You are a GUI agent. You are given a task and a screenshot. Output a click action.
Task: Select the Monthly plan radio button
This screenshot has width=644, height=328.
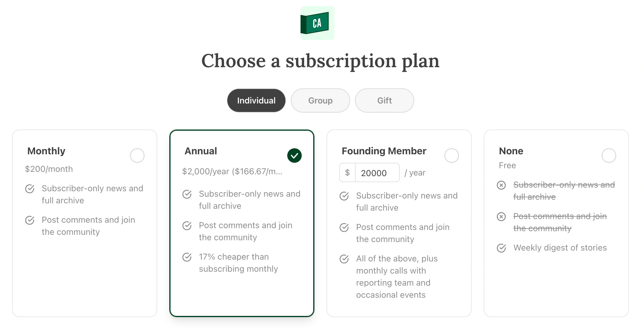click(x=137, y=155)
